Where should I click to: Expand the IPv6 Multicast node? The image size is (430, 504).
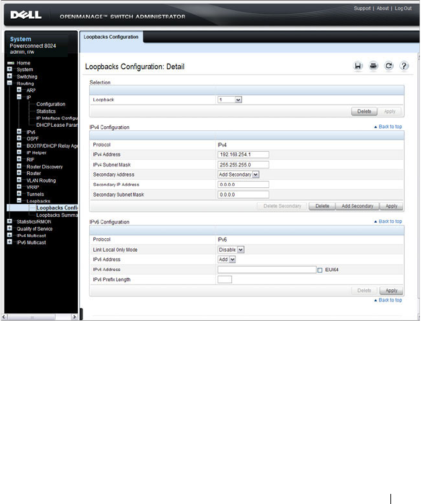pyautogui.click(x=9, y=242)
